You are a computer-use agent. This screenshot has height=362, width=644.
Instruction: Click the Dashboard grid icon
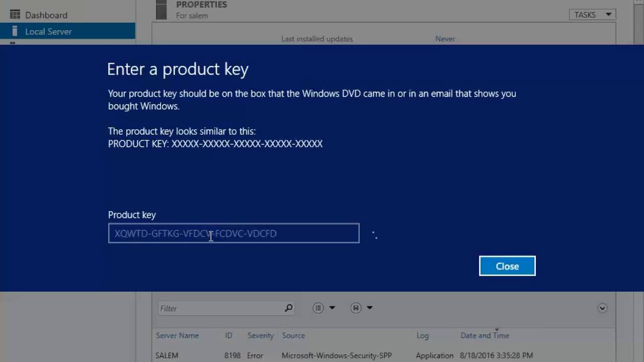15,15
